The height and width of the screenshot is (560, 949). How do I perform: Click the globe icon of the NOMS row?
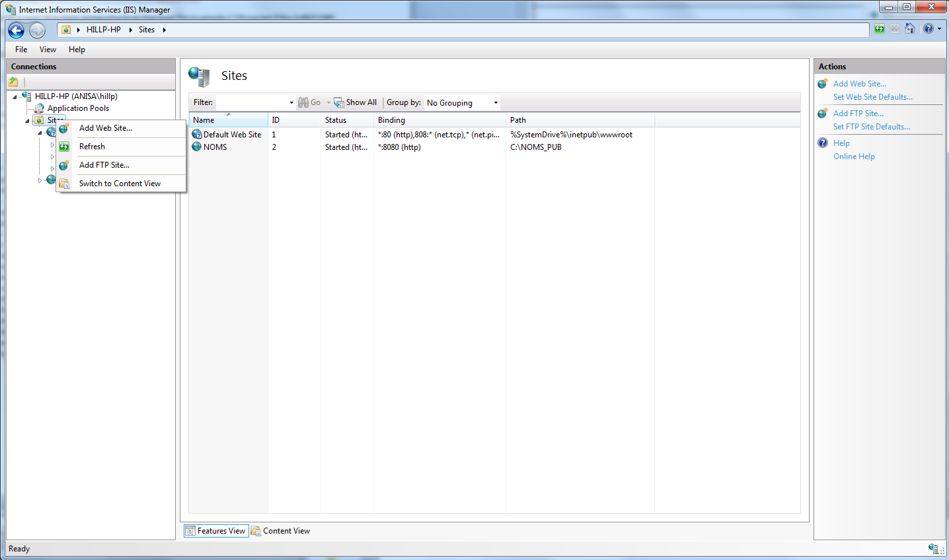197,147
